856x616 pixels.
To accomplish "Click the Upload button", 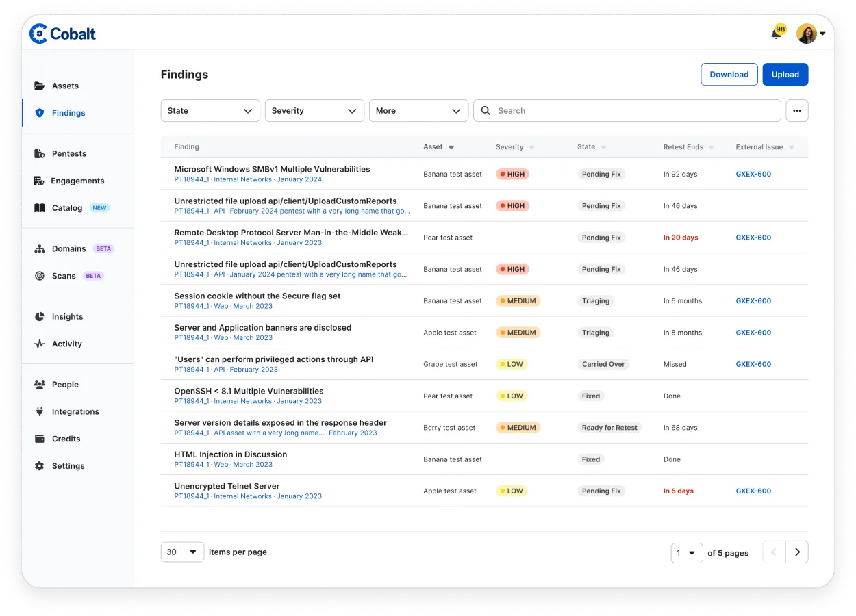I will (x=785, y=75).
